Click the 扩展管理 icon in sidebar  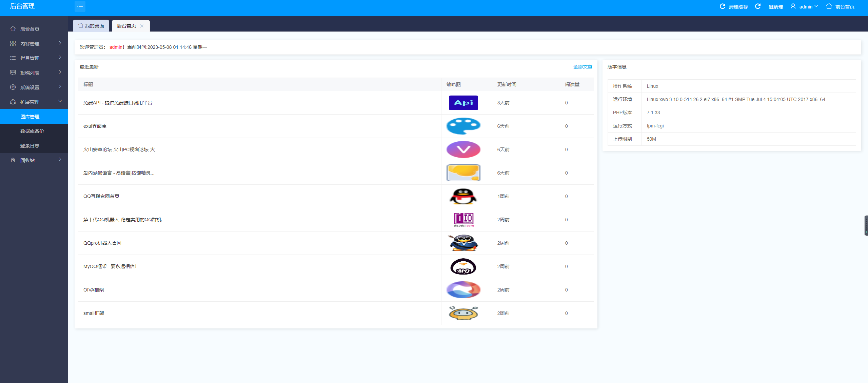[x=13, y=102]
